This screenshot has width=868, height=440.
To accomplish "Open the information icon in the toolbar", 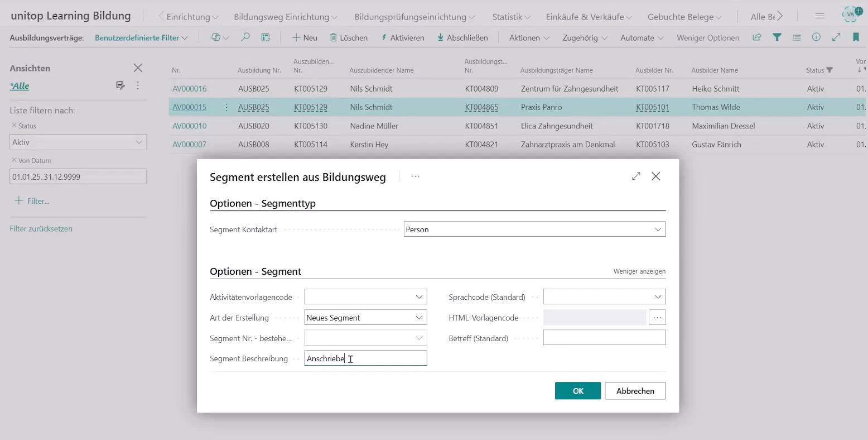I will click(816, 37).
